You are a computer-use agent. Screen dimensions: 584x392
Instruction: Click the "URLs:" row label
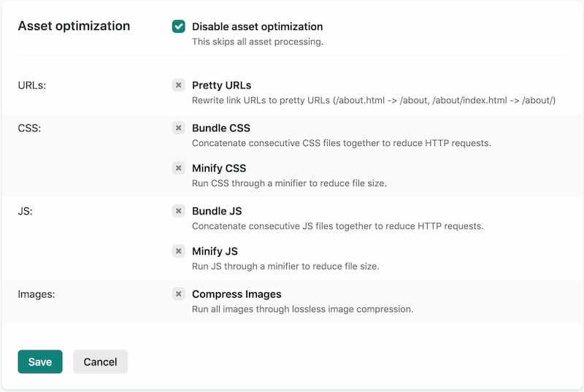[x=32, y=85]
